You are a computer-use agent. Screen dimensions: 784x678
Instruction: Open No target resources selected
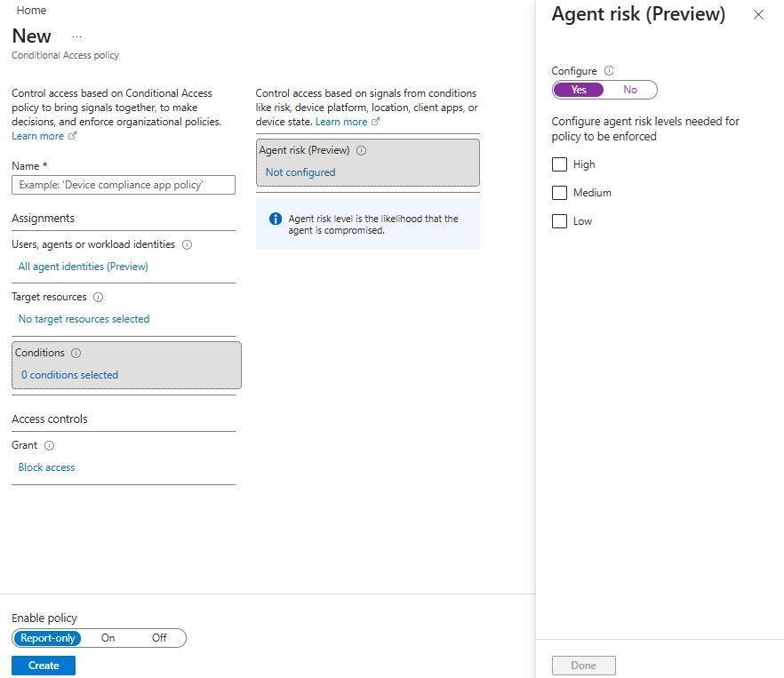[x=84, y=319]
